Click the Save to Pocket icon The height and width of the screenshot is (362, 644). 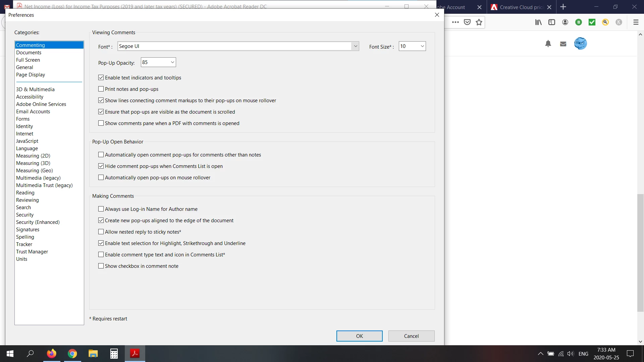coord(467,22)
